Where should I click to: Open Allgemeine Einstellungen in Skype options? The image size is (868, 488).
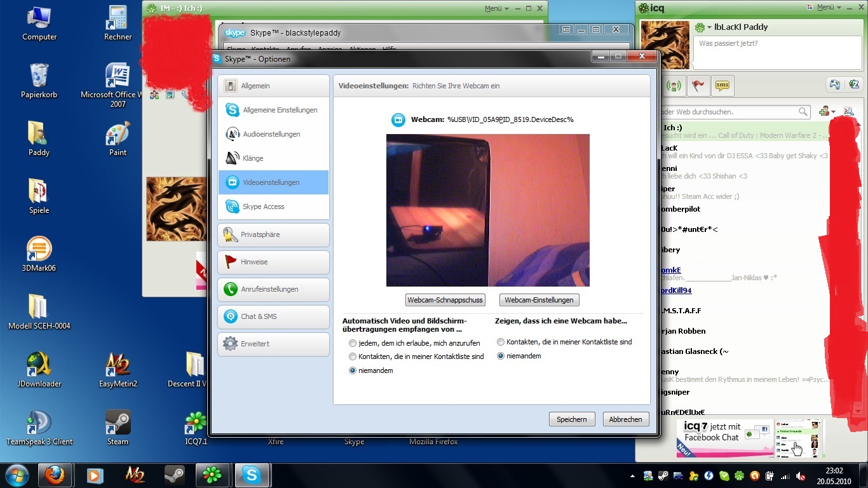[273, 110]
